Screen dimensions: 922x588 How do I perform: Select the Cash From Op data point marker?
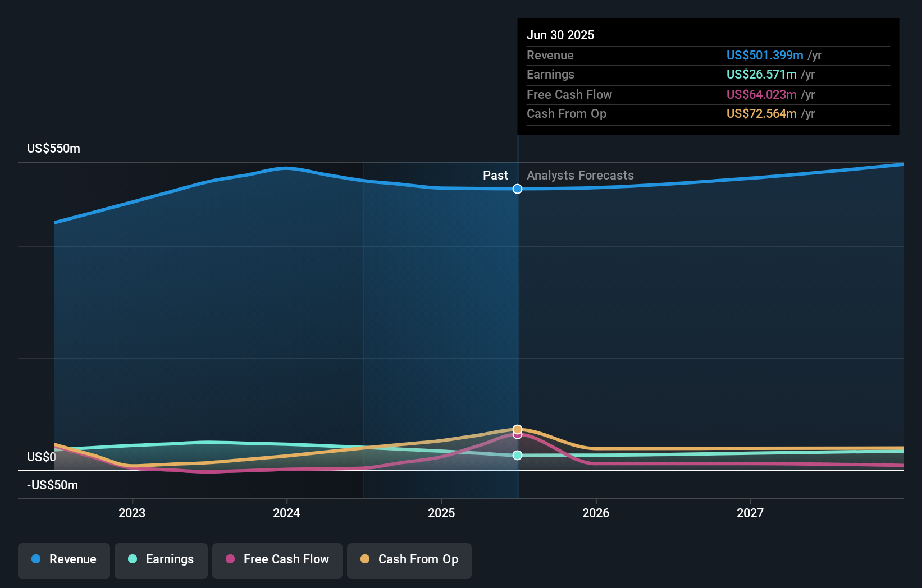(518, 429)
